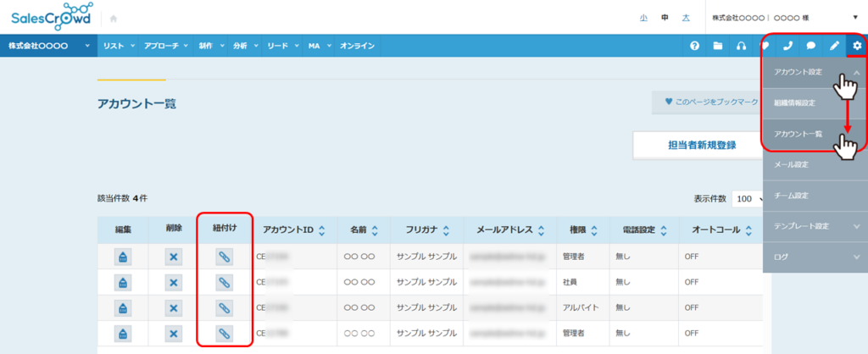Open the 株式会社○○○○ company dropdown
The image size is (868, 354).
click(x=49, y=46)
